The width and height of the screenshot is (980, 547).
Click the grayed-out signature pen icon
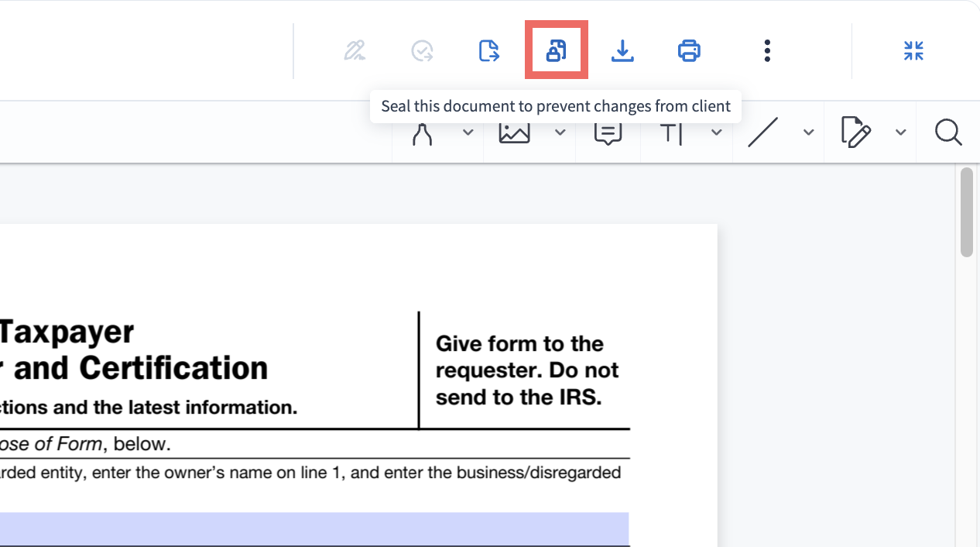(x=355, y=51)
